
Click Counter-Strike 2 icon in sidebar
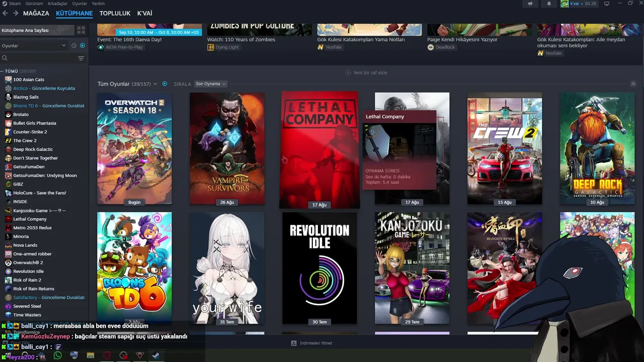pyautogui.click(x=8, y=132)
